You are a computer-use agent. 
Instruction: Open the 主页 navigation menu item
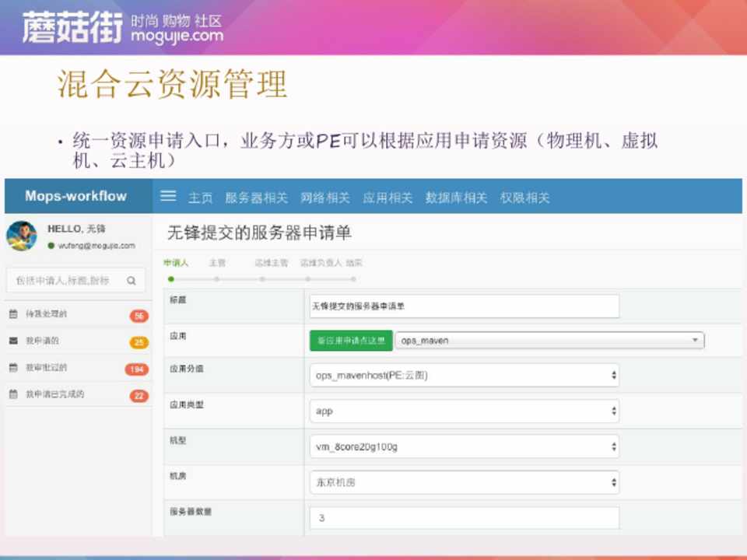tap(200, 198)
